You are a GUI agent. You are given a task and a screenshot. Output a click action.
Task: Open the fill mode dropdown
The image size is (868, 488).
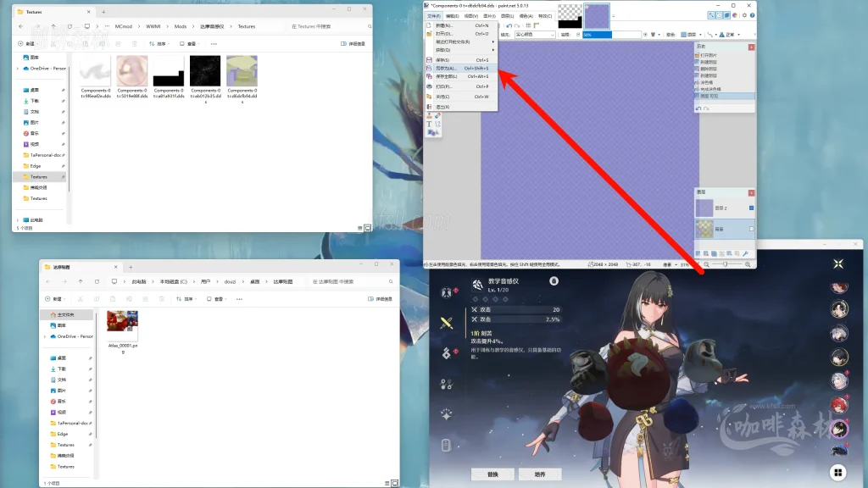click(x=534, y=35)
